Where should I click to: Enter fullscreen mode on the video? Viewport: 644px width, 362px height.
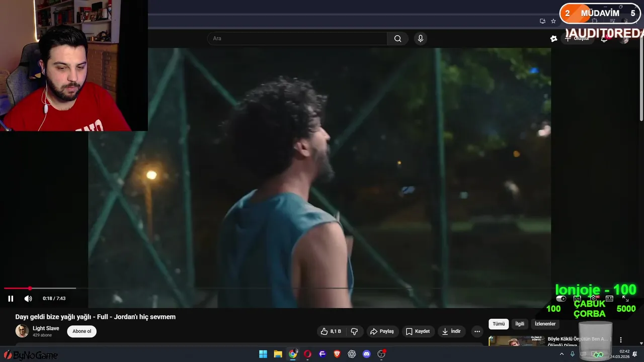625,299
